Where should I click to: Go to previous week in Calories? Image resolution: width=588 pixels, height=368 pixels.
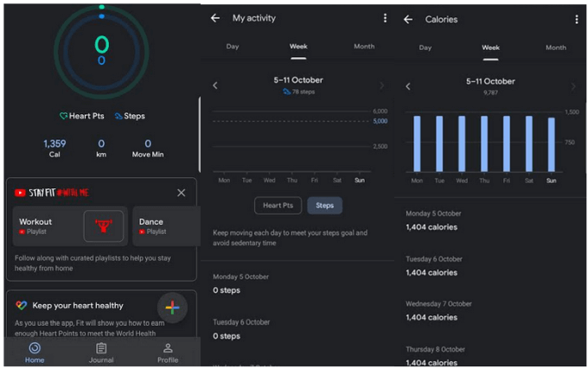408,86
